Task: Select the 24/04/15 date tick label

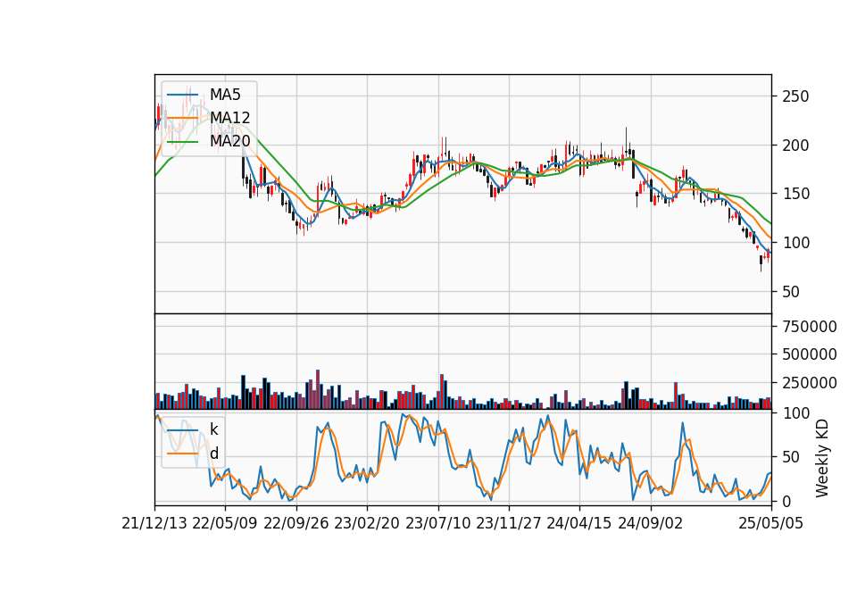Action: tap(578, 523)
